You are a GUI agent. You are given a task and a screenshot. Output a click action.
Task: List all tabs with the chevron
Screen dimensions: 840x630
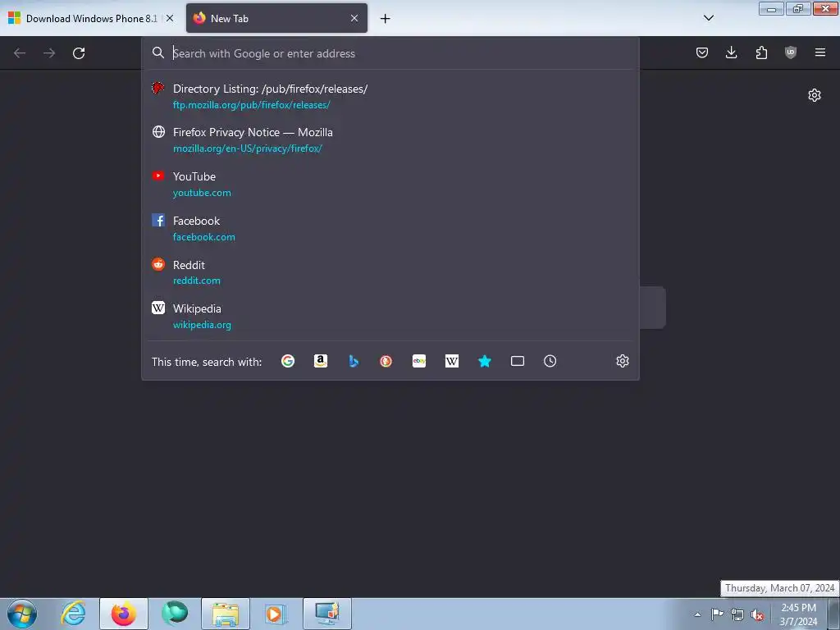[709, 18]
